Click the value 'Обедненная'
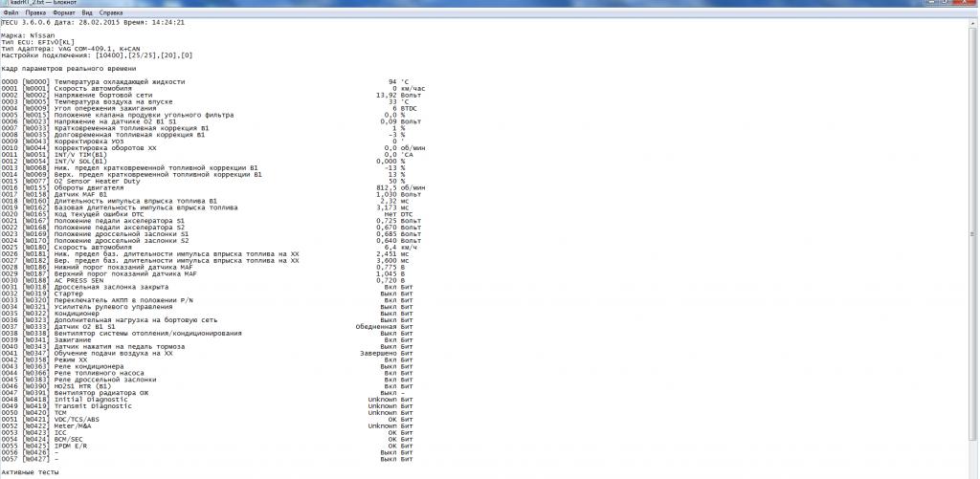The height and width of the screenshot is (479, 980). [375, 327]
